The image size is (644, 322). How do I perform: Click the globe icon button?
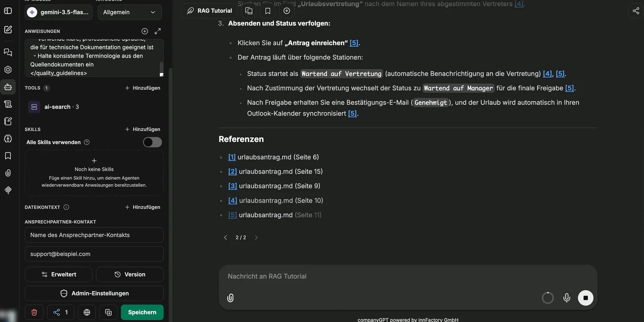pyautogui.click(x=87, y=312)
